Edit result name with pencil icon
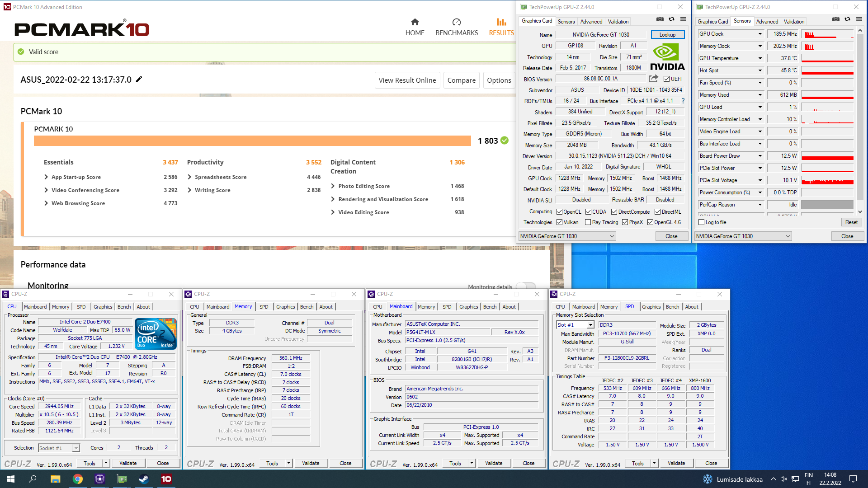This screenshot has height=488, width=868. click(x=139, y=80)
